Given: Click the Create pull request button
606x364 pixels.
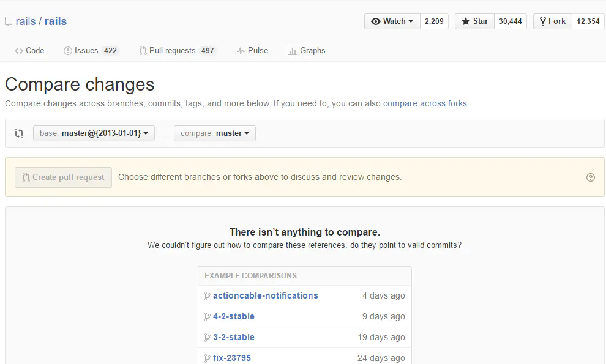Looking at the screenshot, I should point(64,177).
